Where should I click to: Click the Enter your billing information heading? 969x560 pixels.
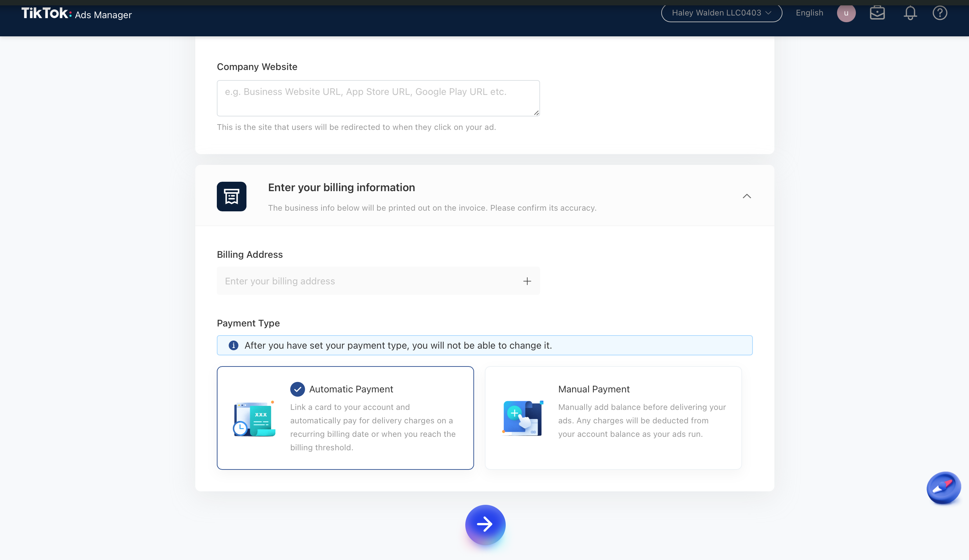coord(341,187)
